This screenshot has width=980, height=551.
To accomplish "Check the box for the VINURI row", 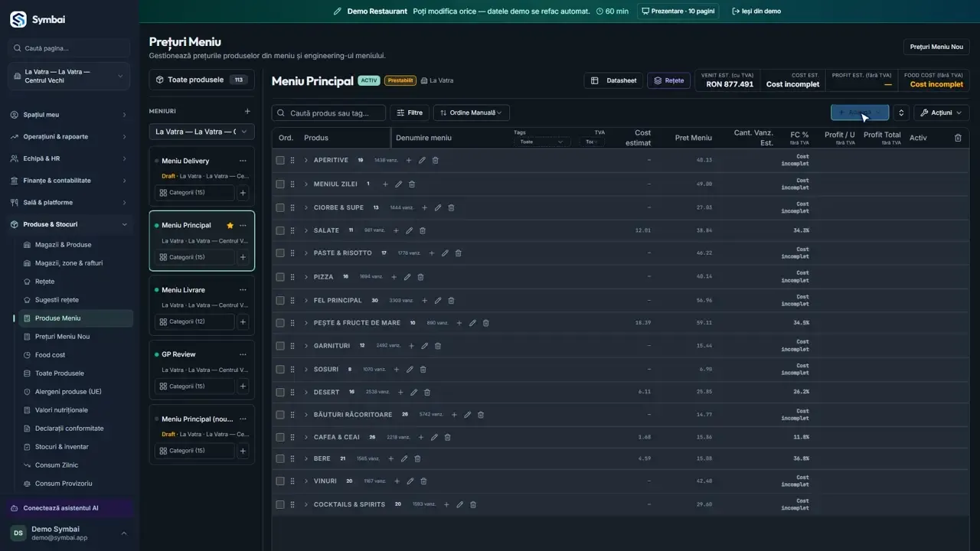I will [280, 481].
